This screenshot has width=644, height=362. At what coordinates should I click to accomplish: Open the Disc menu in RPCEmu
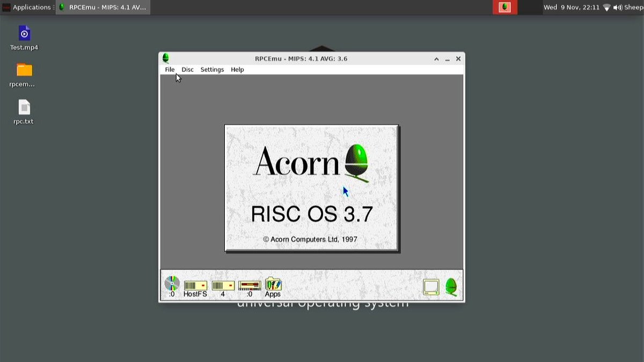click(x=187, y=70)
